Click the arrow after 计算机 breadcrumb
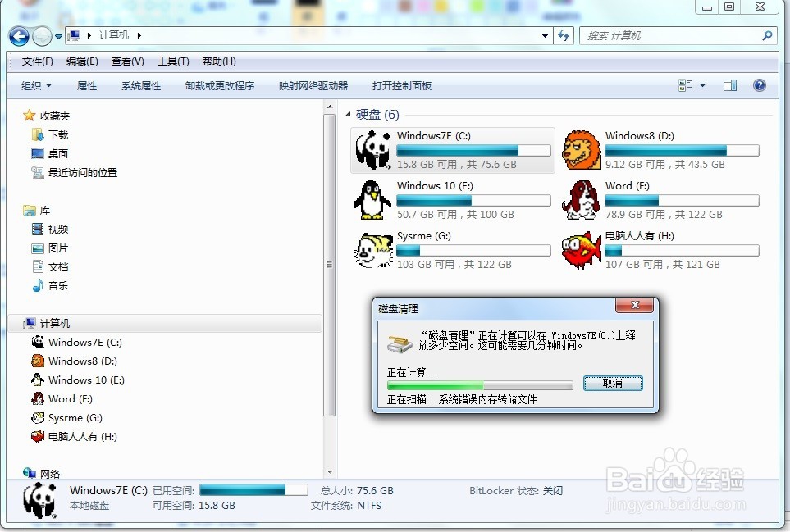Screen dimensions: 790x532 click(139, 35)
